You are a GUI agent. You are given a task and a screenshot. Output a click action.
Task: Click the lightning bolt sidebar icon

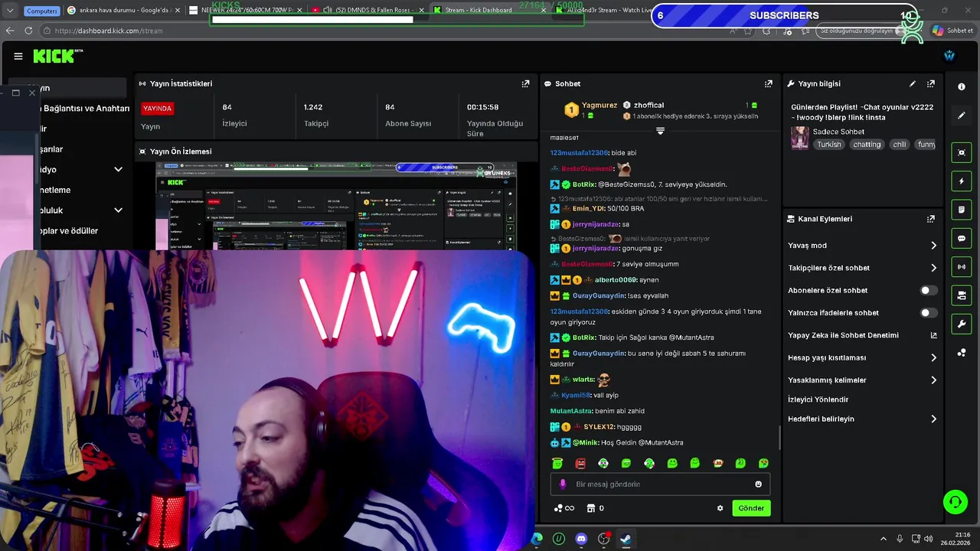[962, 181]
